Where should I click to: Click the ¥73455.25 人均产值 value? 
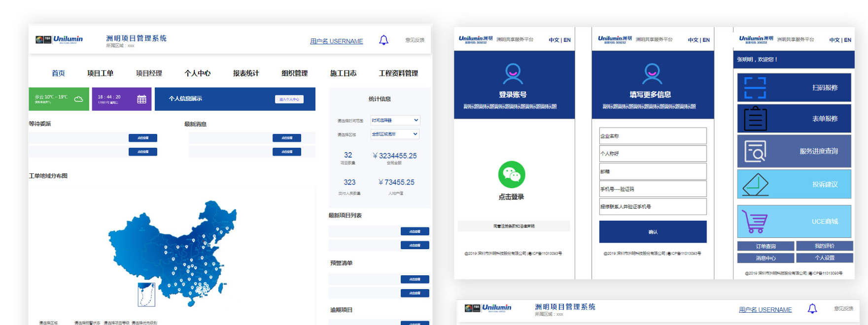(396, 182)
